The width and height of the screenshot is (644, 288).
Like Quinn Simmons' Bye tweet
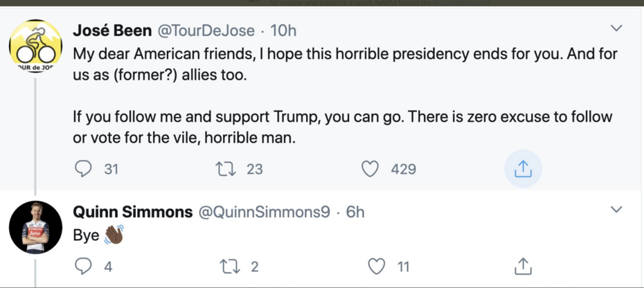click(x=376, y=266)
